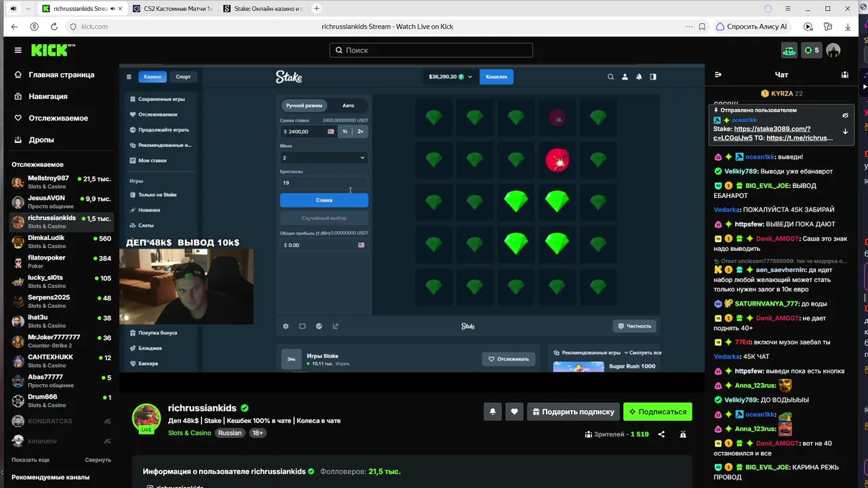Click Спросить Алису AI button
The width and height of the screenshot is (868, 488).
tap(751, 26)
